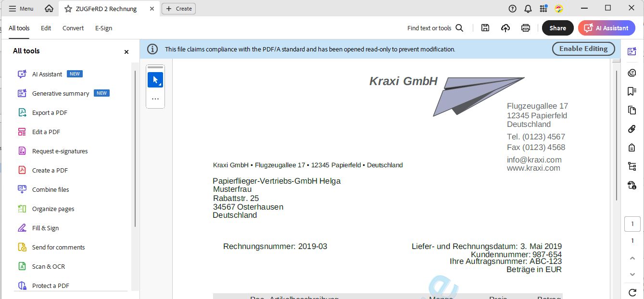Screen dimensions: 644x299
Task: Click the Rabattstr. 25 address line
Action: (236, 198)
